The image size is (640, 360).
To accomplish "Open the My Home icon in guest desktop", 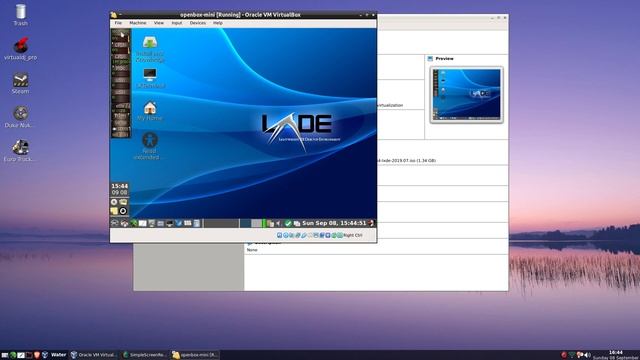I will [150, 111].
